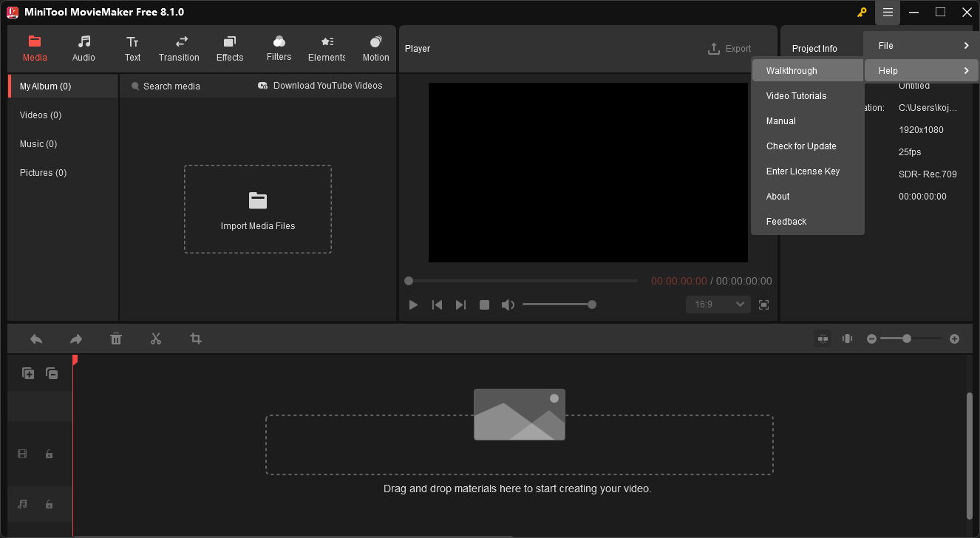
Task: Select Feedback menu item
Action: (x=808, y=222)
